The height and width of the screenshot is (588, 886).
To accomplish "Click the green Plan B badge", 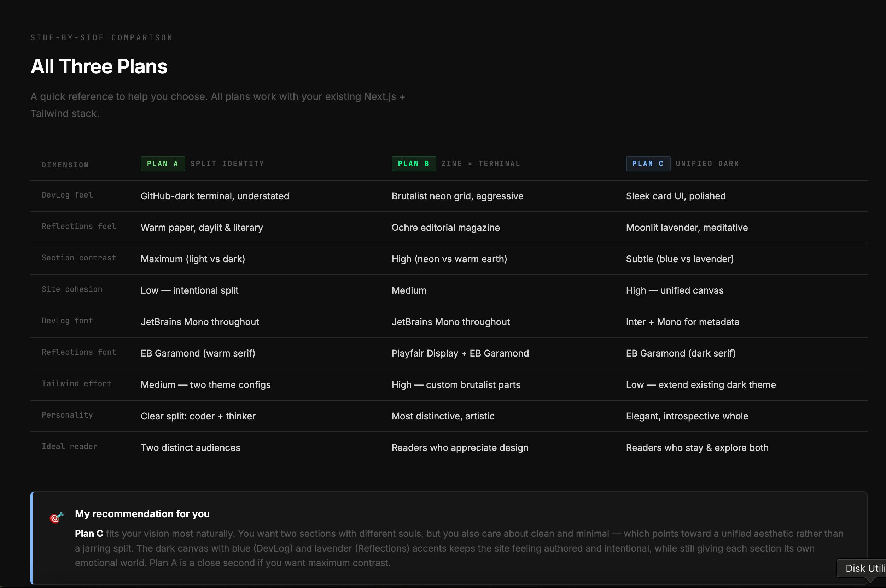I will click(x=413, y=164).
